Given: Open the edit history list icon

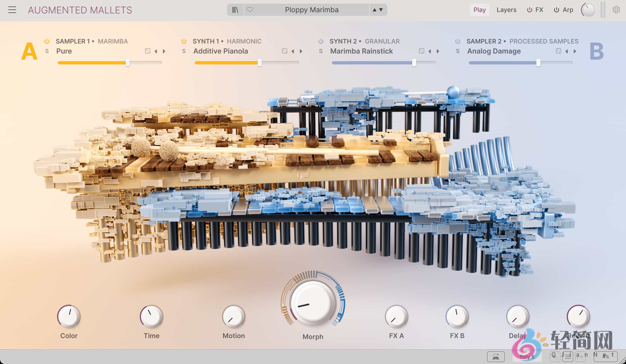Looking at the screenshot, I should pos(568,357).
